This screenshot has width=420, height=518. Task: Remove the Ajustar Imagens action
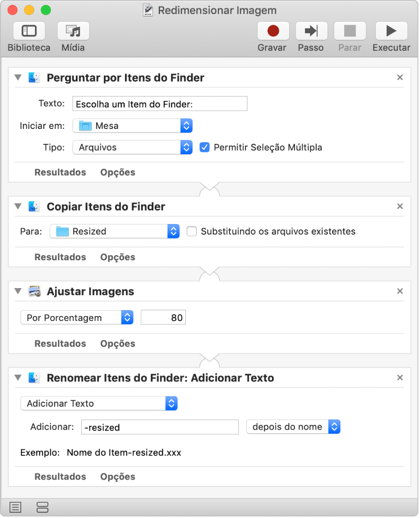tap(400, 291)
